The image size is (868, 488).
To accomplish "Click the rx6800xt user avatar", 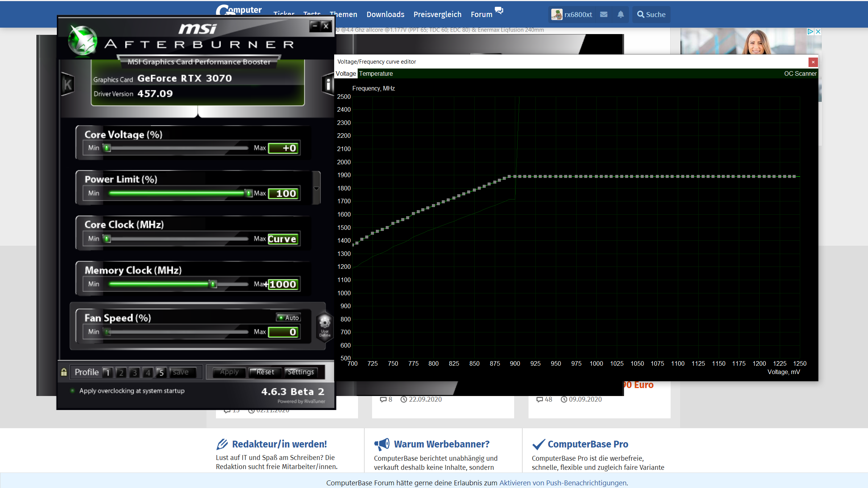I will tap(557, 14).
